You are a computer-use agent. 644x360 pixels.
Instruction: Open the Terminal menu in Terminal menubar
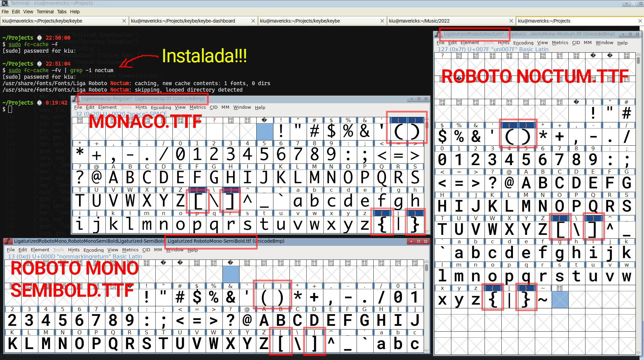(x=45, y=12)
